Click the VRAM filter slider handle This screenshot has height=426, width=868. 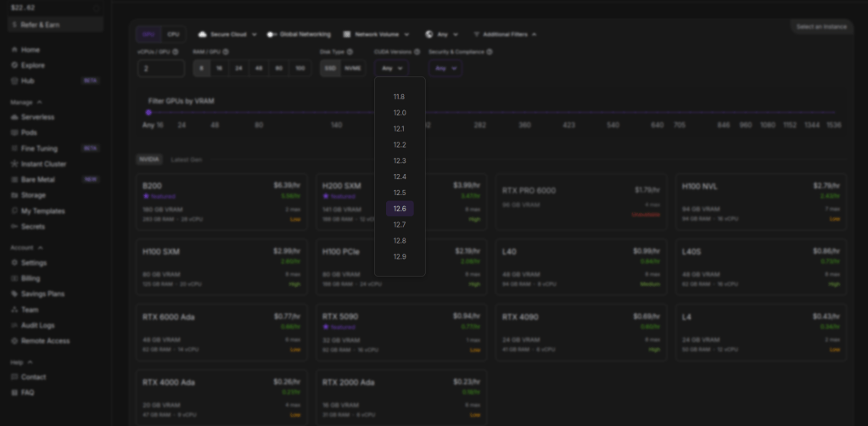(148, 112)
